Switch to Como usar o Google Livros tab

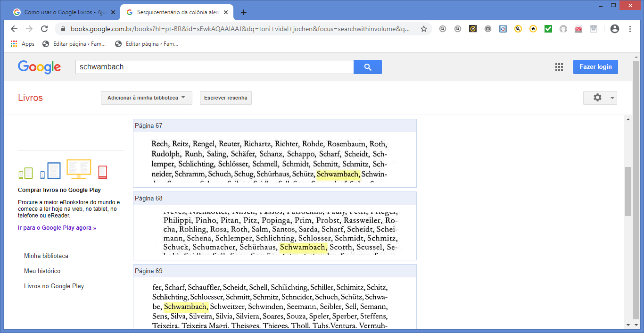[64, 12]
